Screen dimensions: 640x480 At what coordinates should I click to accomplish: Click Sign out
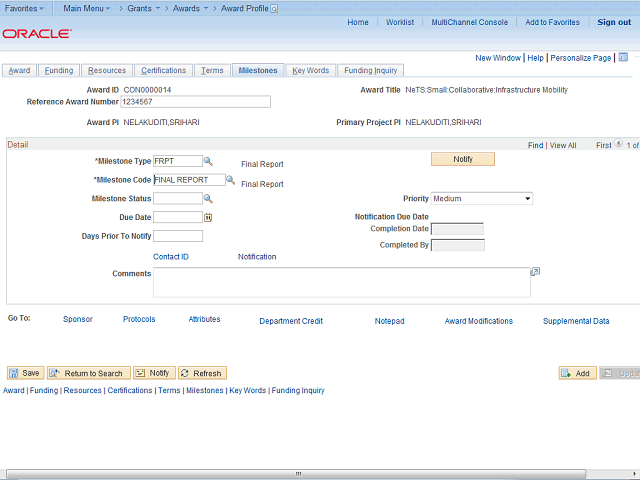[614, 22]
